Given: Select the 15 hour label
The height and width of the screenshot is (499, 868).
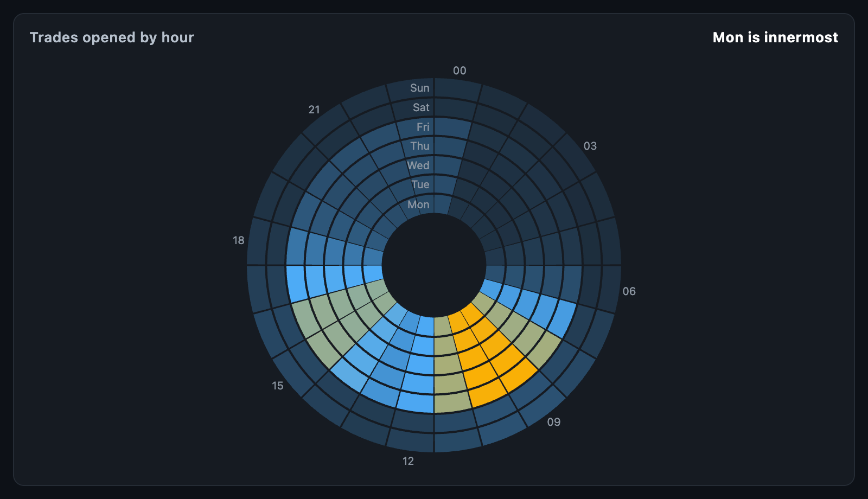Looking at the screenshot, I should pyautogui.click(x=278, y=386).
